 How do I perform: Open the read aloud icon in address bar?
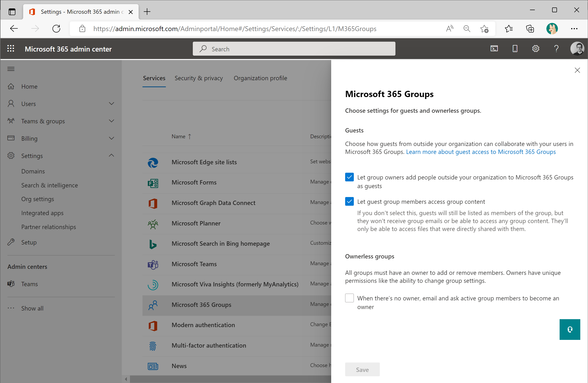[450, 29]
